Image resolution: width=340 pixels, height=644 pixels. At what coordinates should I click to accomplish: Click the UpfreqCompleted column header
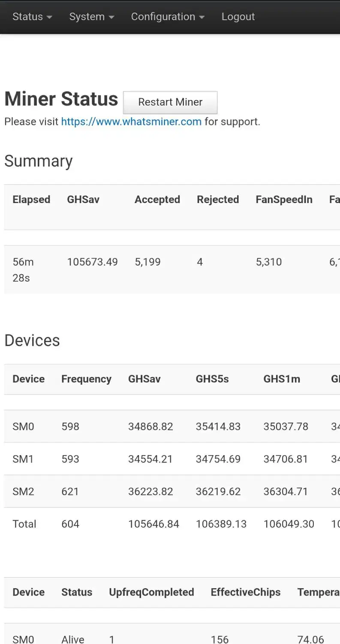[151, 592]
